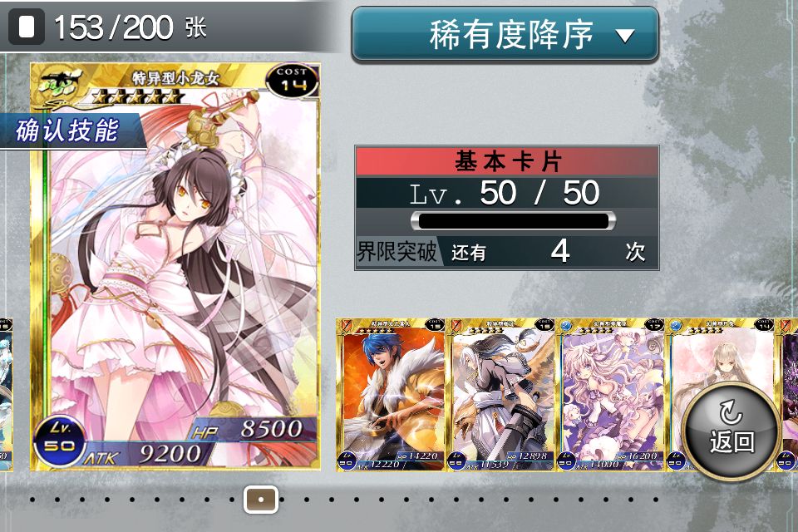Tap the Lv. 50 / 50 experience bar
The image size is (798, 532).
[513, 221]
